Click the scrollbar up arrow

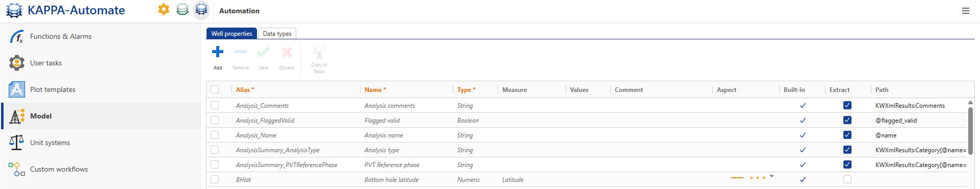[x=970, y=102]
